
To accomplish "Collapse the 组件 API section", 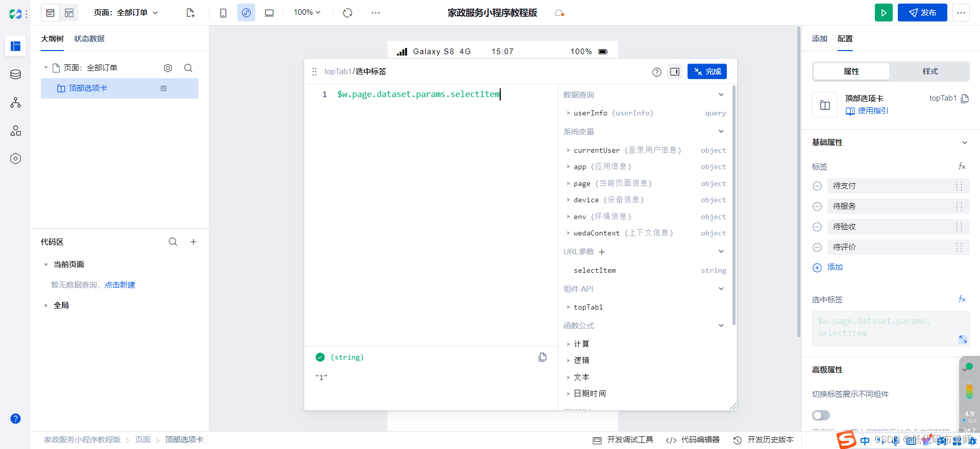I will (721, 289).
